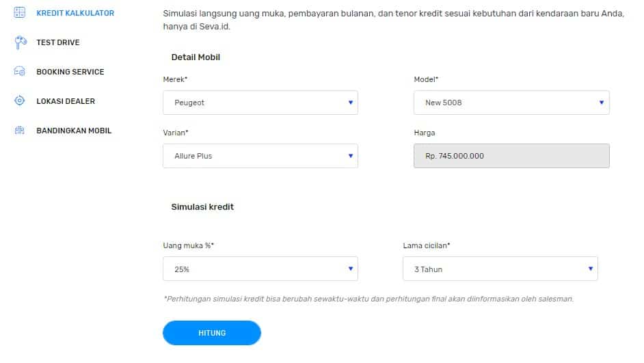Expand the Model dropdown showing New 5008

tap(511, 103)
